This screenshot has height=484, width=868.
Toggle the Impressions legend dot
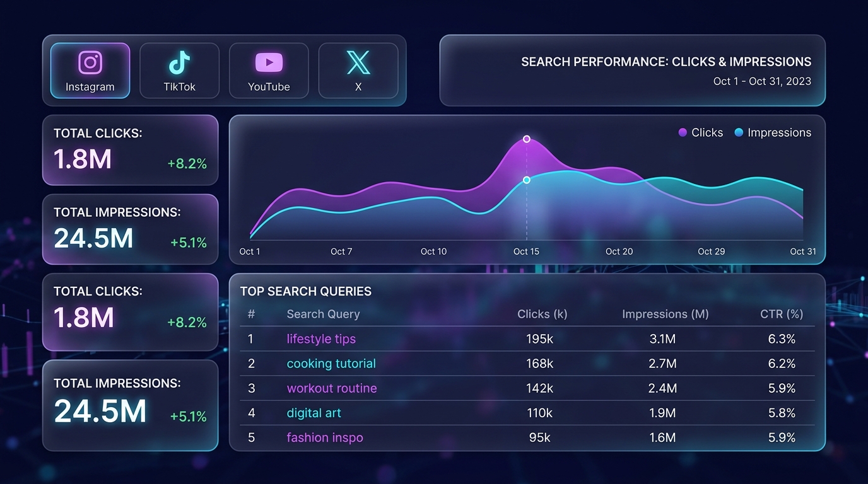click(x=739, y=133)
